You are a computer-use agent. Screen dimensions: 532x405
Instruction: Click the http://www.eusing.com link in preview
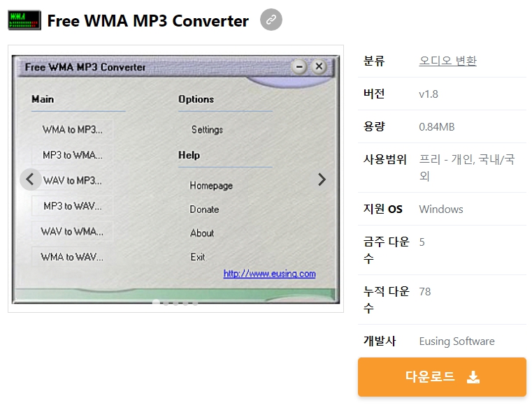(269, 274)
